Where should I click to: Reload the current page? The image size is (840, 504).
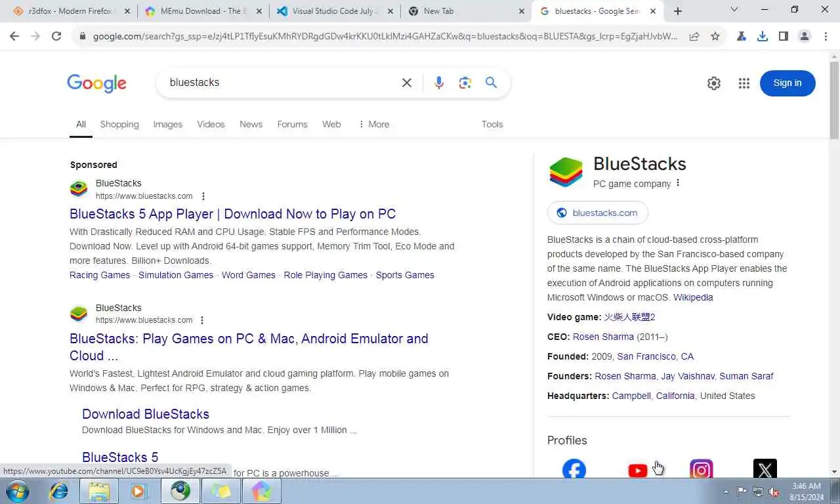point(56,37)
